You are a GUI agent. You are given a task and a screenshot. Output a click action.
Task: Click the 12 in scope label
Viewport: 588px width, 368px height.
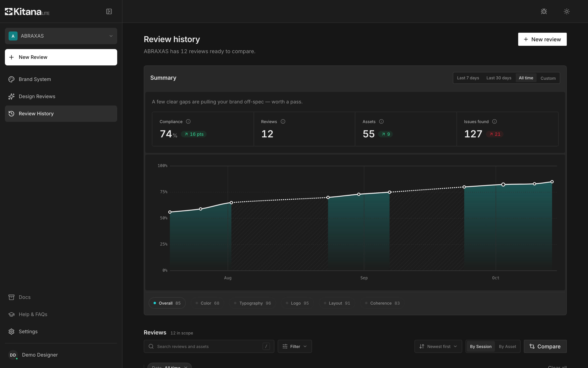click(182, 333)
